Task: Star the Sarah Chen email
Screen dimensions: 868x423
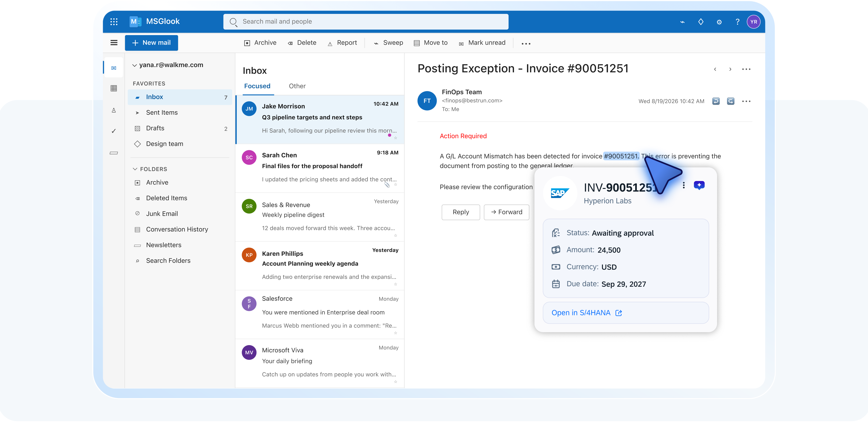Action: pyautogui.click(x=396, y=185)
